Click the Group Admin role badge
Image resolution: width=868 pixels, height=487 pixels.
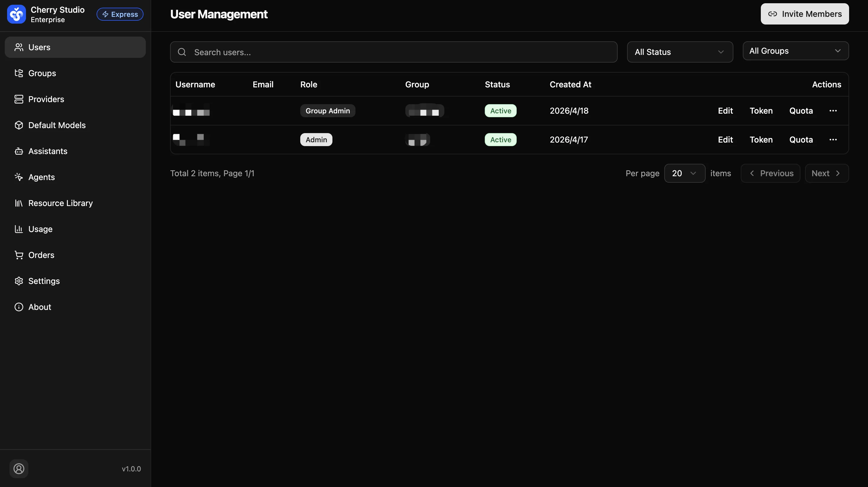point(327,110)
